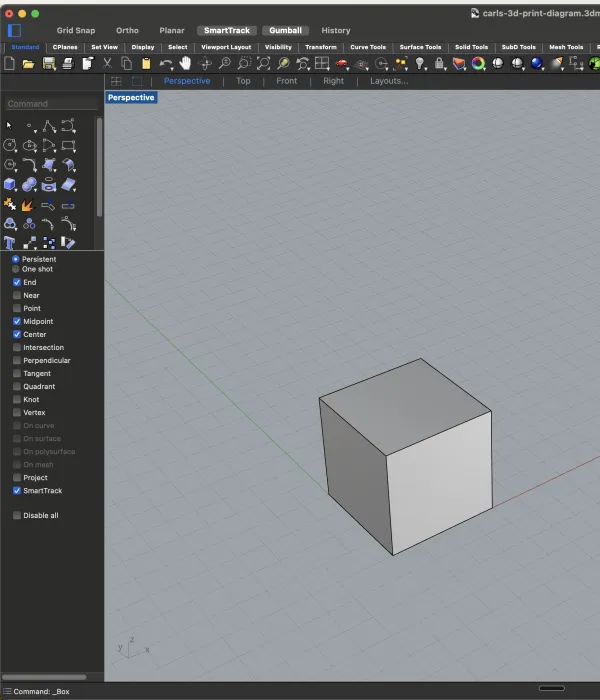Select the Circle tool in sidebar
Screen dimensions: 600x700
tap(9, 145)
